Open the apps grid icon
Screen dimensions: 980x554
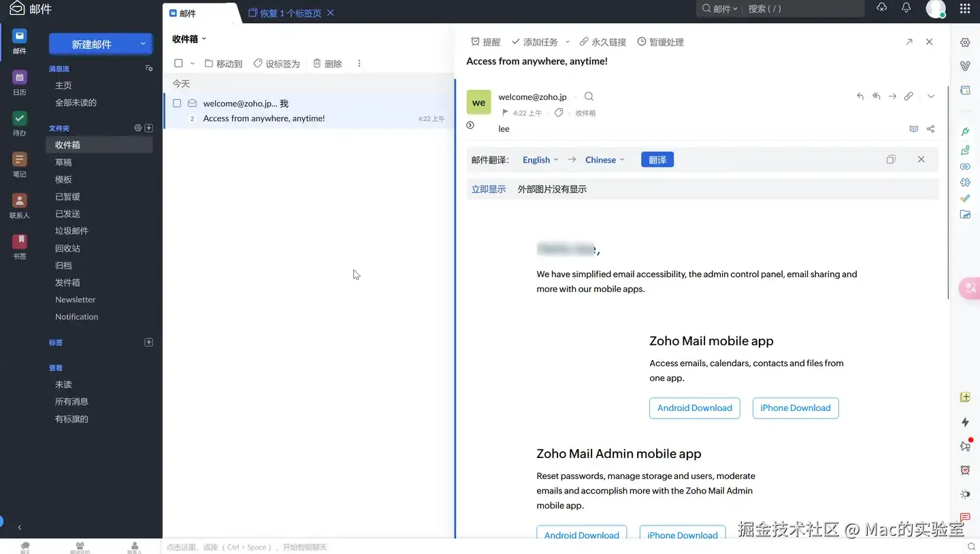[965, 8]
